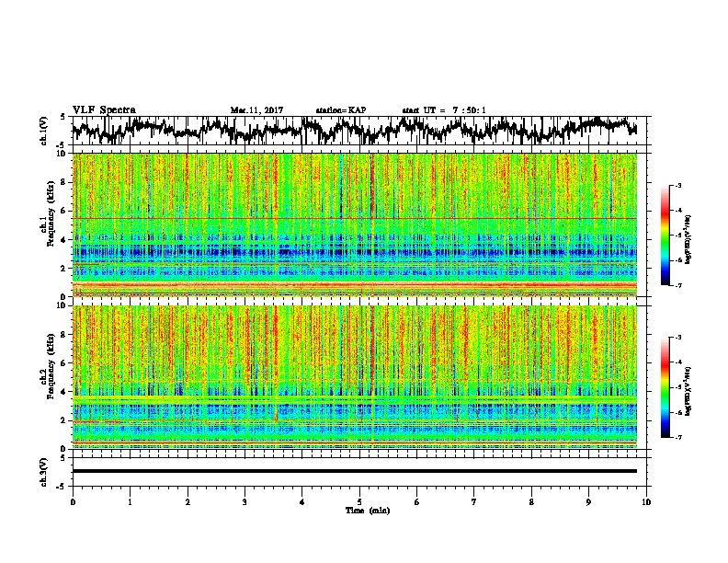The width and height of the screenshot is (728, 563).
Task: Click inside the ch.2 spectrogram panel
Action: point(355,377)
